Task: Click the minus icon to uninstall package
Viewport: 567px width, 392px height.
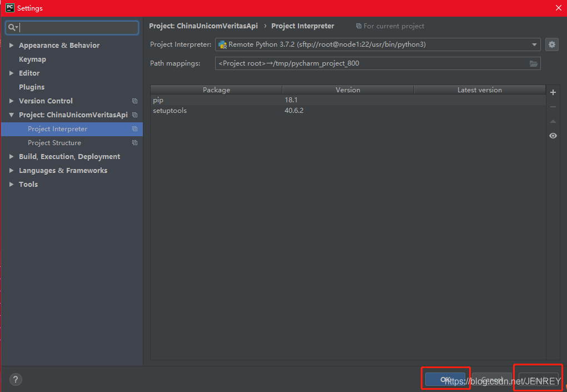Action: tap(553, 107)
